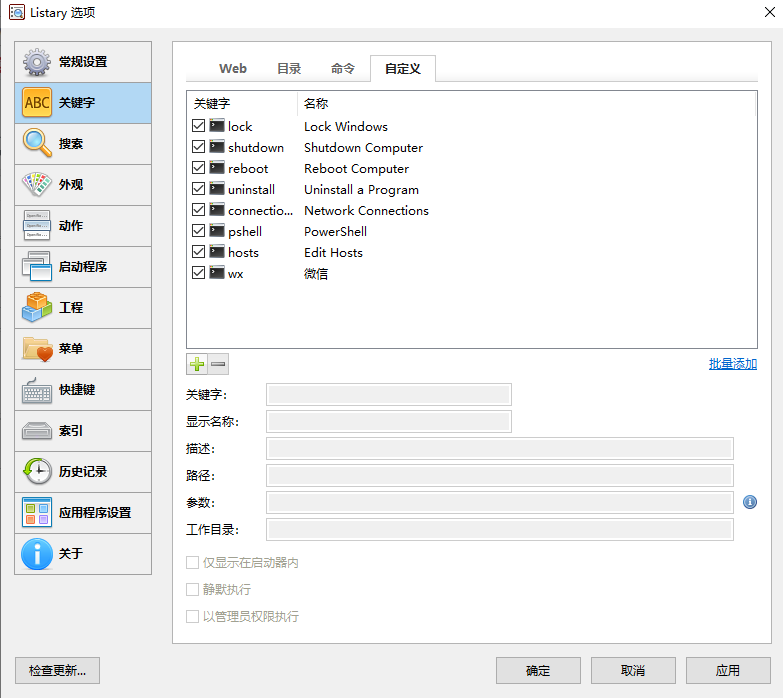Switch to the Web tab
This screenshot has height=698, width=783.
pos(233,68)
